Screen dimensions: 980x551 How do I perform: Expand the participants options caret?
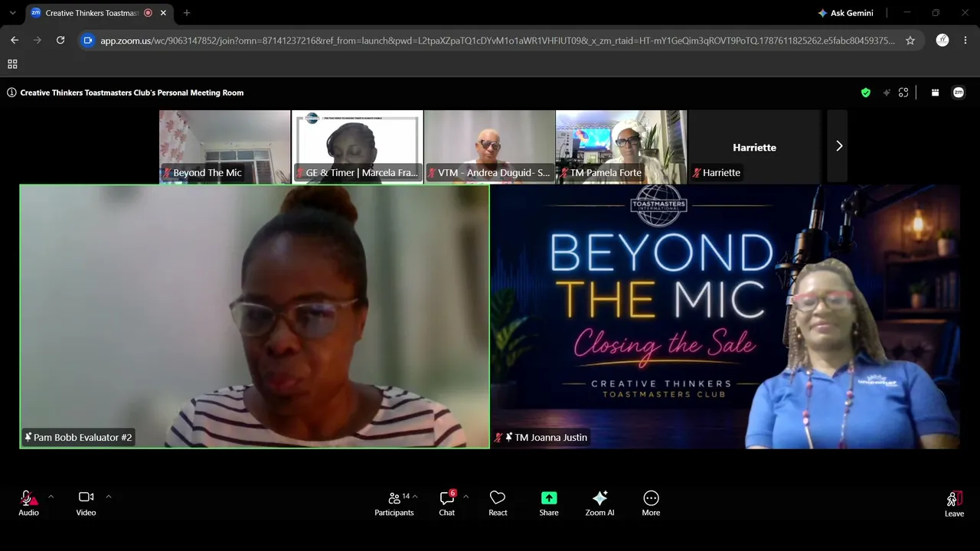click(x=415, y=497)
